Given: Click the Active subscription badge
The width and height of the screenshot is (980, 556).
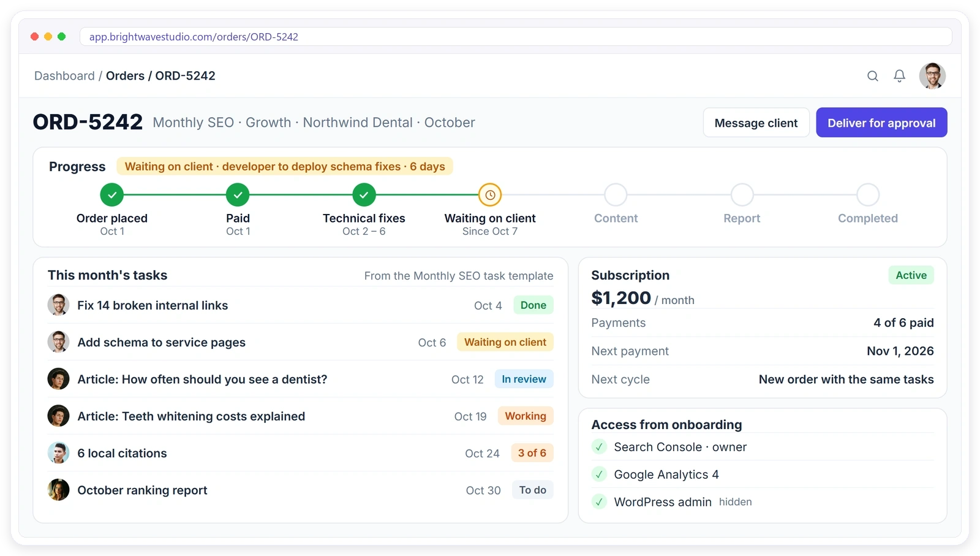Looking at the screenshot, I should coord(911,275).
